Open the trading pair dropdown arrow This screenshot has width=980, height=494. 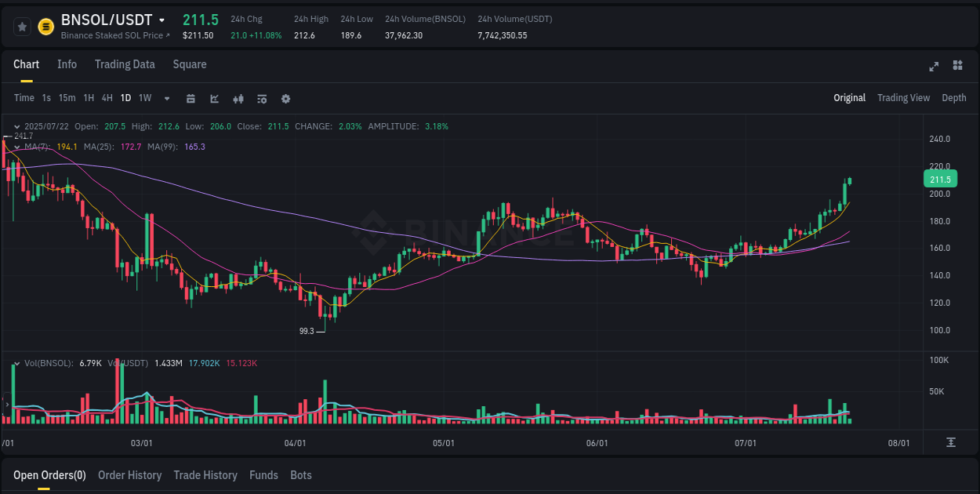[x=162, y=20]
